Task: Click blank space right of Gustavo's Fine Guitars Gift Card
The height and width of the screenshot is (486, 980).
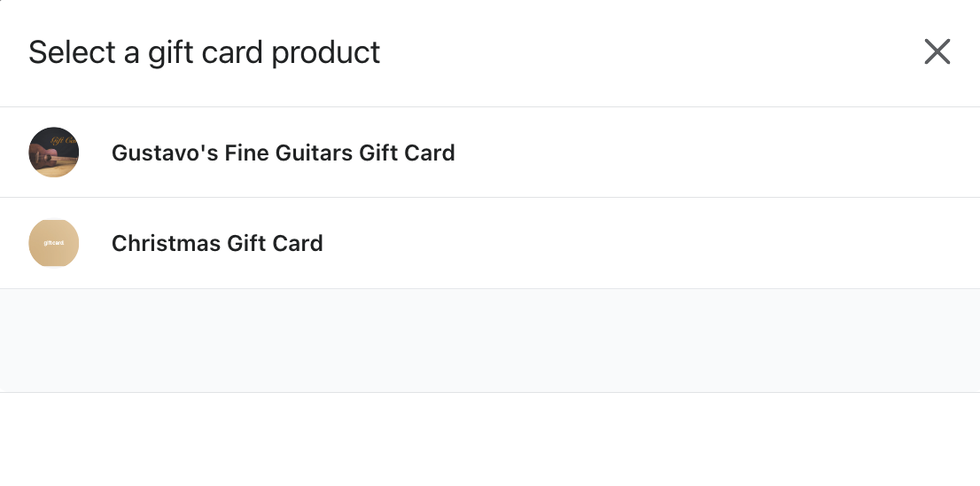Action: point(709,153)
